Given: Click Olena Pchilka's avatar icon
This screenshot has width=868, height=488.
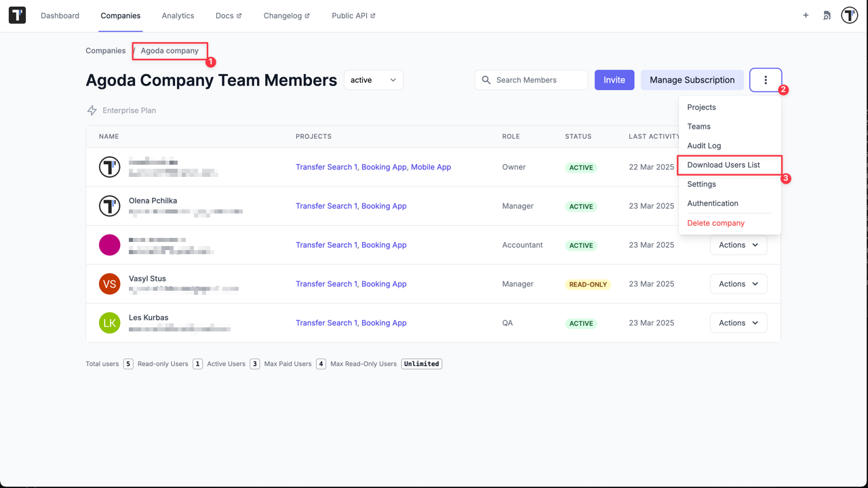Looking at the screenshot, I should pos(109,206).
